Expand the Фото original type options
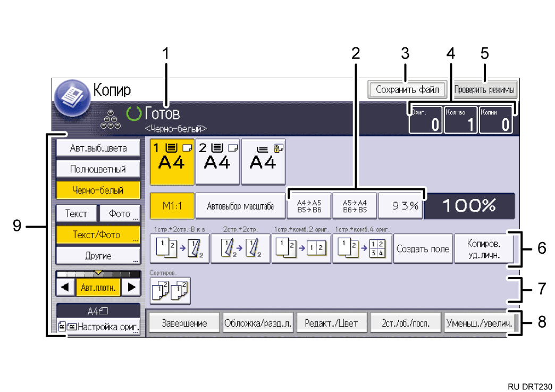Screen dimensions: 555x392 (x=120, y=214)
